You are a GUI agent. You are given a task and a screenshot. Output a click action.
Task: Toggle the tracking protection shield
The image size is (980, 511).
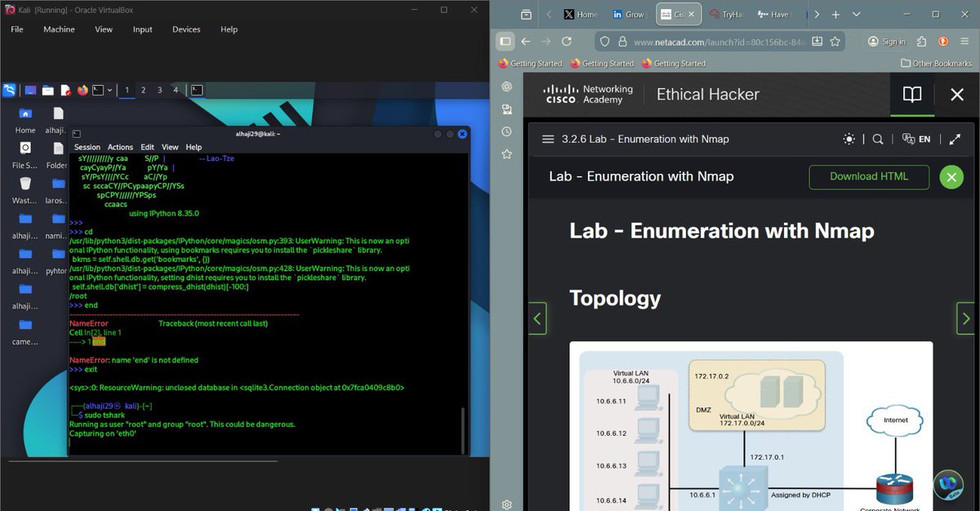click(x=604, y=41)
